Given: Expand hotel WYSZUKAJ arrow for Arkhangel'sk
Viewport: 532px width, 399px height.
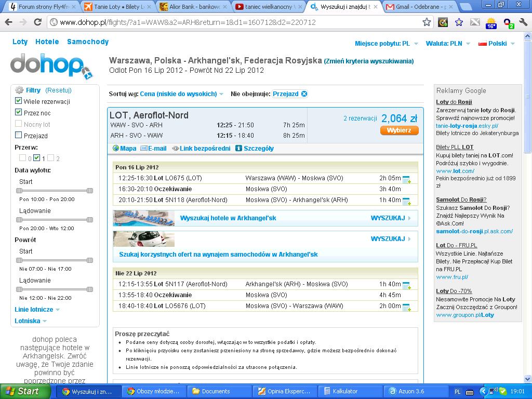Looking at the screenshot, I should tap(409, 218).
